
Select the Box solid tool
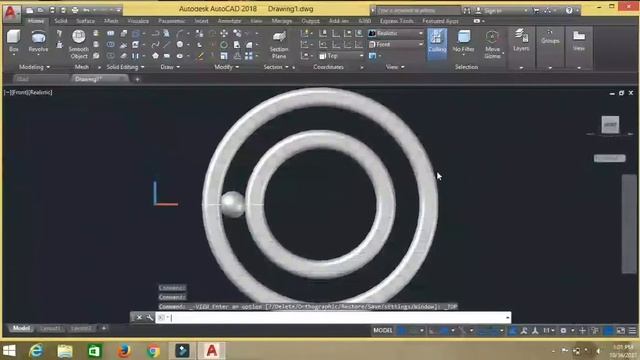click(x=13, y=41)
